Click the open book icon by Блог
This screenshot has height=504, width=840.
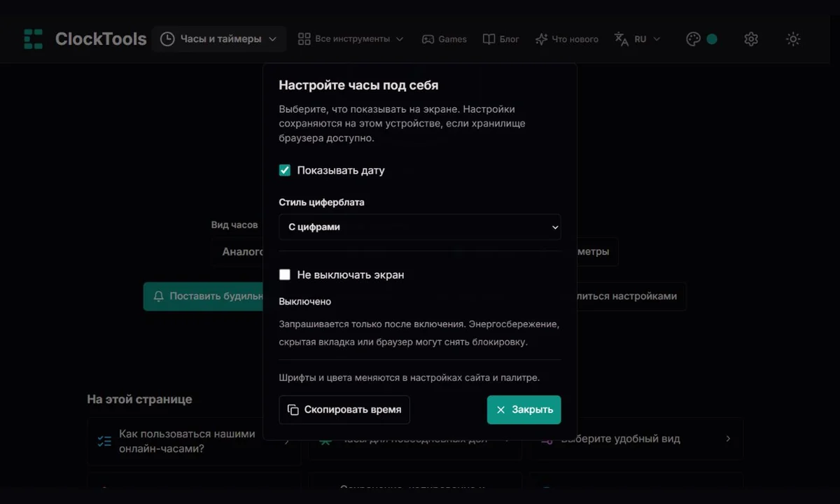point(489,39)
